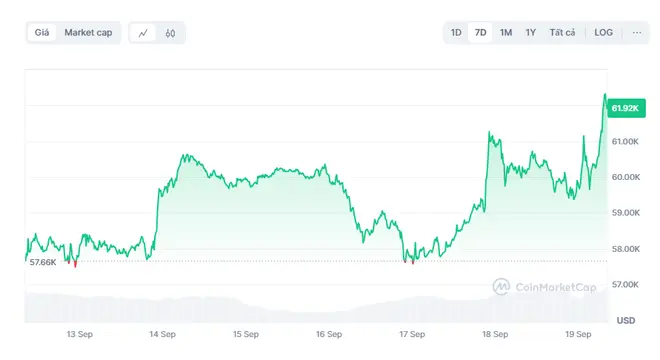Set time range to 1D
The height and width of the screenshot is (360, 660).
tap(456, 32)
